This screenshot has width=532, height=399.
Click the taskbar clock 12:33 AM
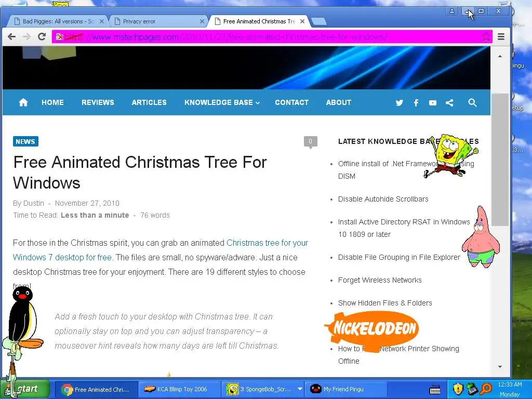[x=510, y=385]
